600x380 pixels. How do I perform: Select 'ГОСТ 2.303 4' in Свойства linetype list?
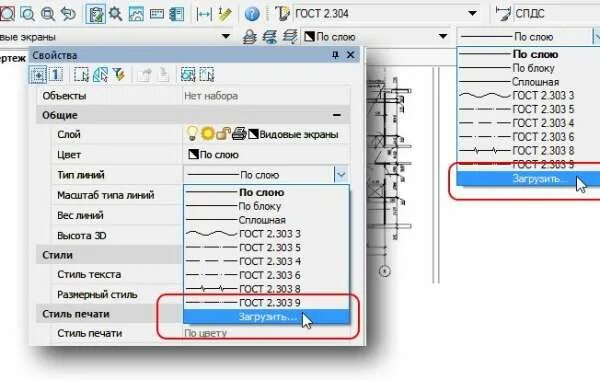[267, 261]
